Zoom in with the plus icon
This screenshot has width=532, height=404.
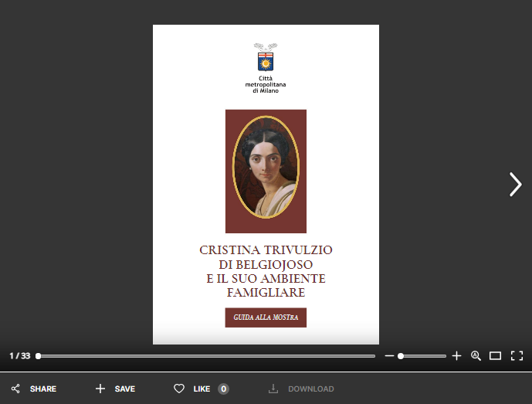click(x=456, y=356)
